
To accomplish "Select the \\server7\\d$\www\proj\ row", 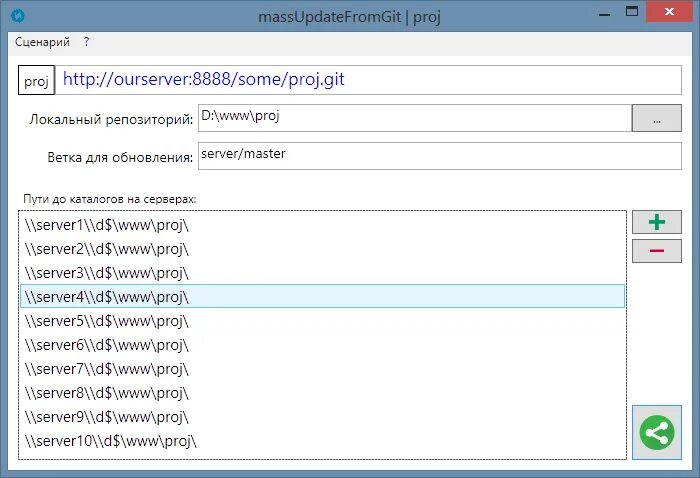I will [322, 369].
